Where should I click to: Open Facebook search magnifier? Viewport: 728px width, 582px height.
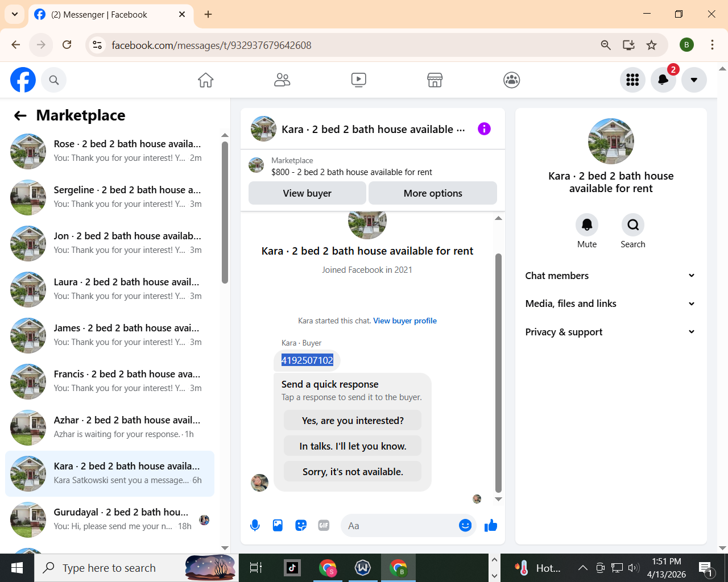[54, 80]
